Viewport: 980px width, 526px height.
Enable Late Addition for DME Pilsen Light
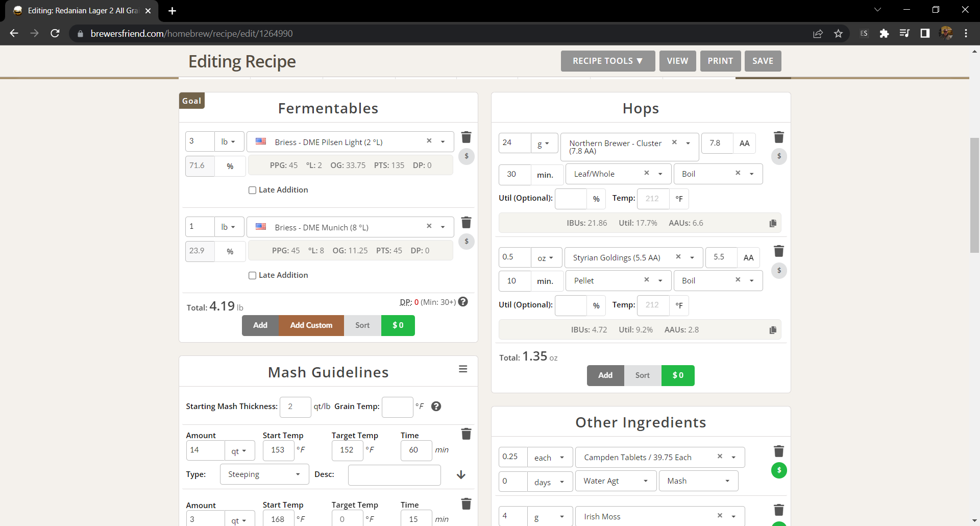pos(252,190)
